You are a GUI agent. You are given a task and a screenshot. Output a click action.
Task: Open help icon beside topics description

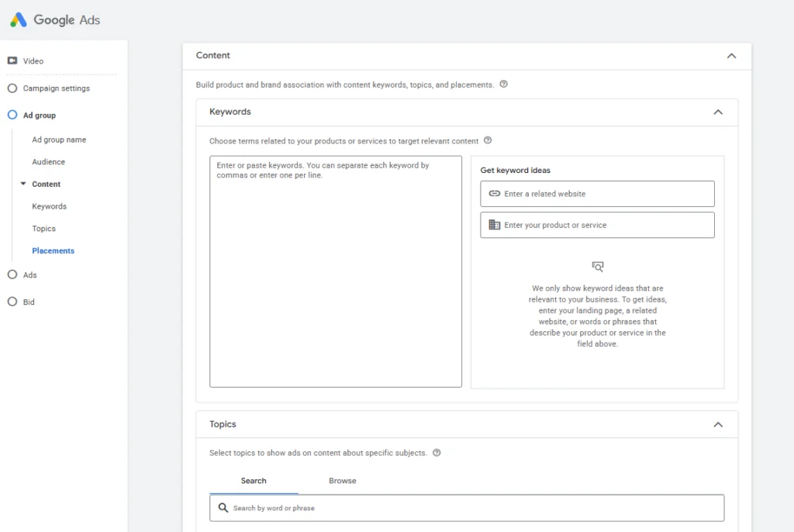click(x=437, y=452)
